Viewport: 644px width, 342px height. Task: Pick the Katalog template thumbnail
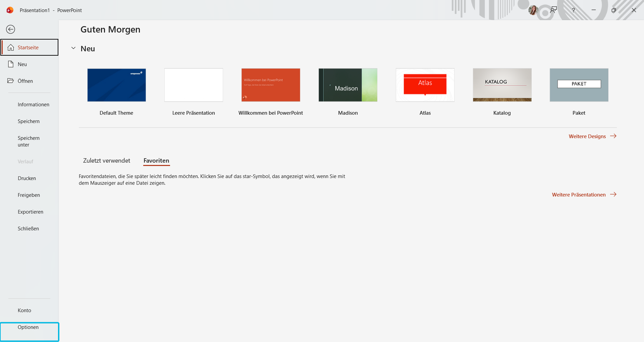(502, 85)
